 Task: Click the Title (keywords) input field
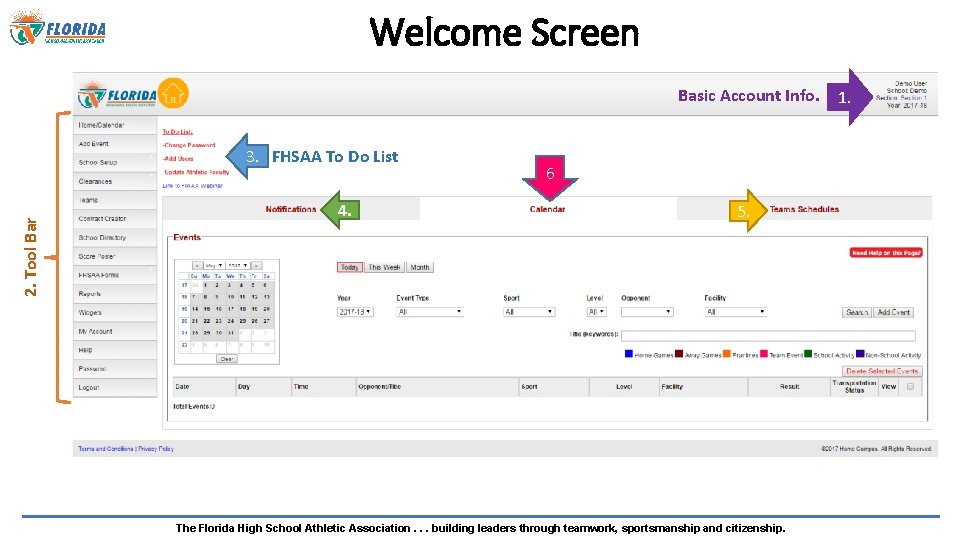click(768, 336)
